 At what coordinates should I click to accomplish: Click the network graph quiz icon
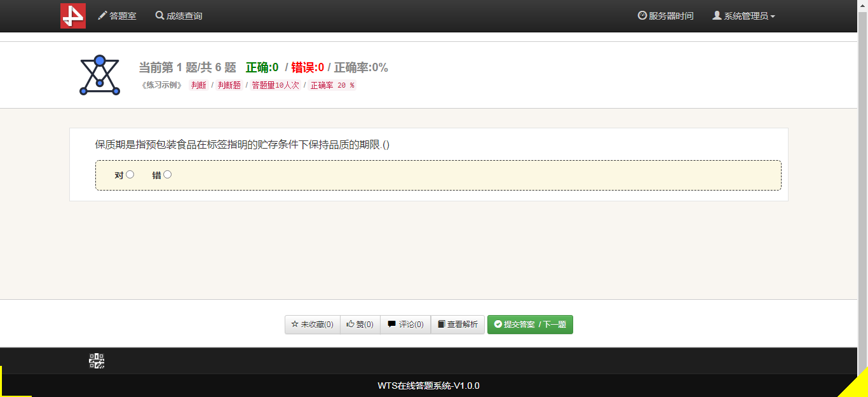[100, 76]
